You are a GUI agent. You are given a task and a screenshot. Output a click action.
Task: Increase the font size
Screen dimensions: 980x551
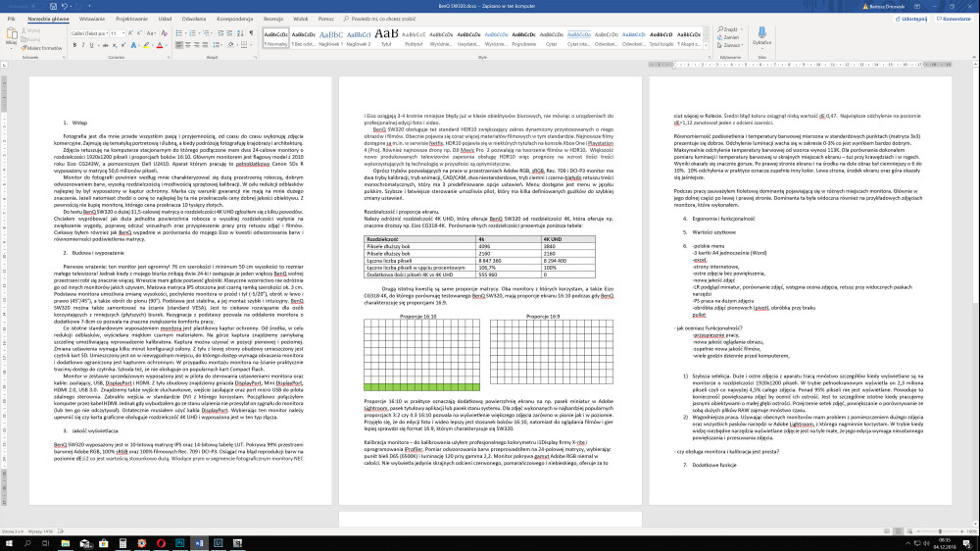[130, 33]
